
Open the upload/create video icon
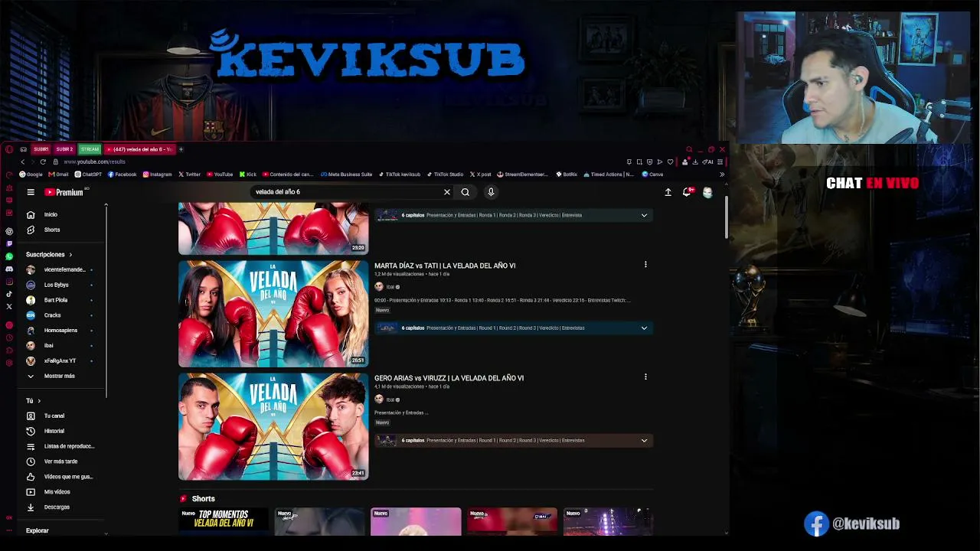tap(668, 192)
